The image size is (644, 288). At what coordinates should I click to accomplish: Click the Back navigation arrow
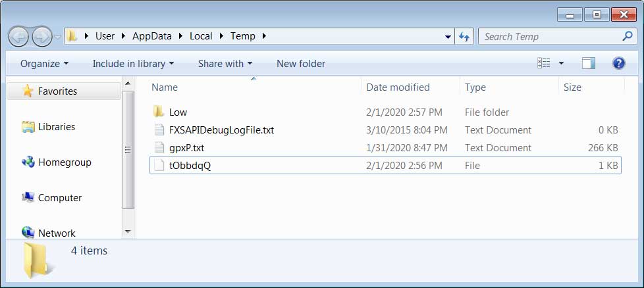click(18, 36)
